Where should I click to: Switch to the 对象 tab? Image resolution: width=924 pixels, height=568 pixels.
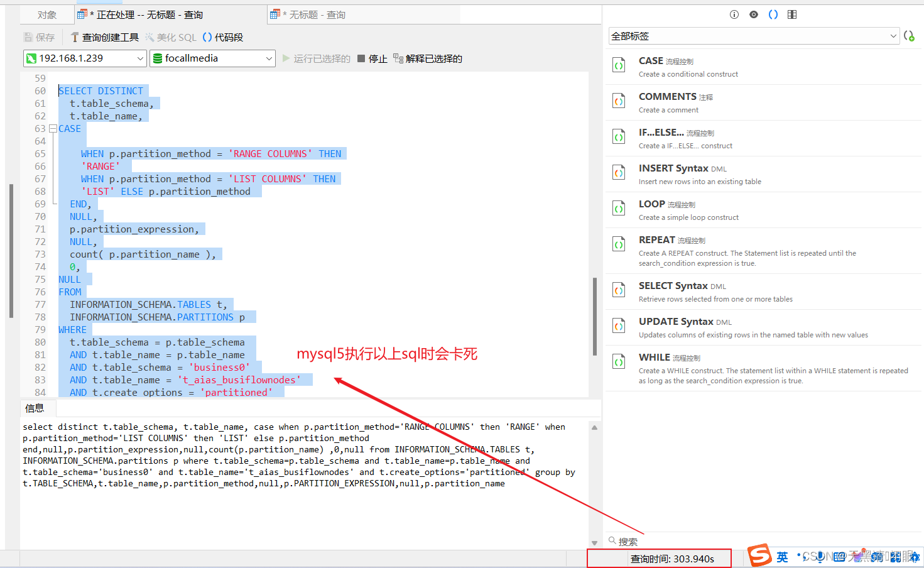coord(47,14)
